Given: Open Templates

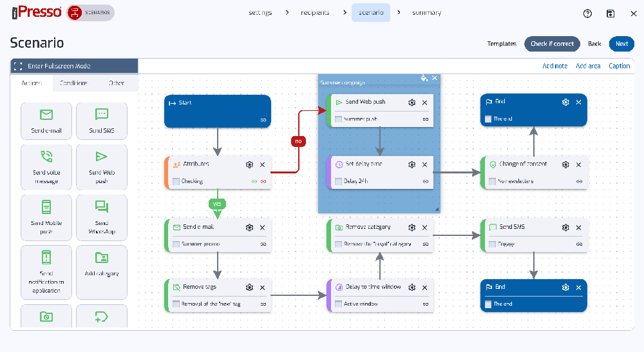Looking at the screenshot, I should (502, 44).
